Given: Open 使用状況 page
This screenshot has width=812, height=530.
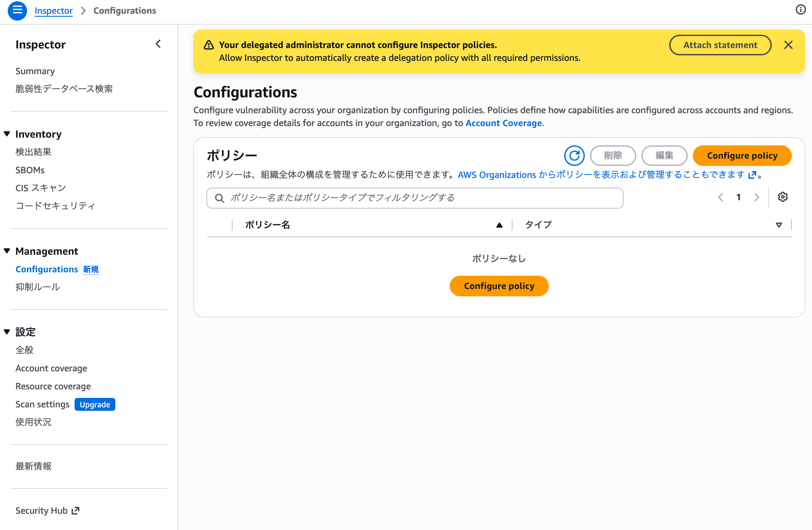Looking at the screenshot, I should pos(33,422).
